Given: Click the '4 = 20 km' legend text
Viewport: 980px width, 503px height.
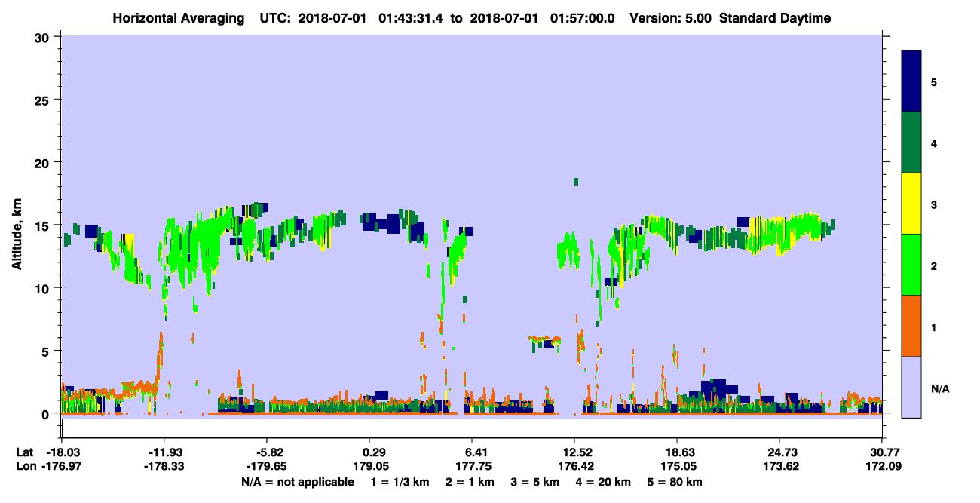Looking at the screenshot, I should click(604, 482).
